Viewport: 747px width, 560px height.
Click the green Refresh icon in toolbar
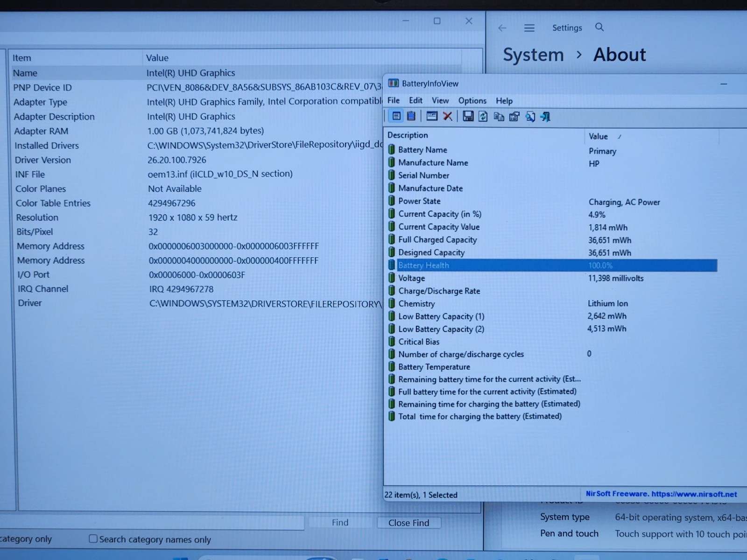[x=483, y=116]
